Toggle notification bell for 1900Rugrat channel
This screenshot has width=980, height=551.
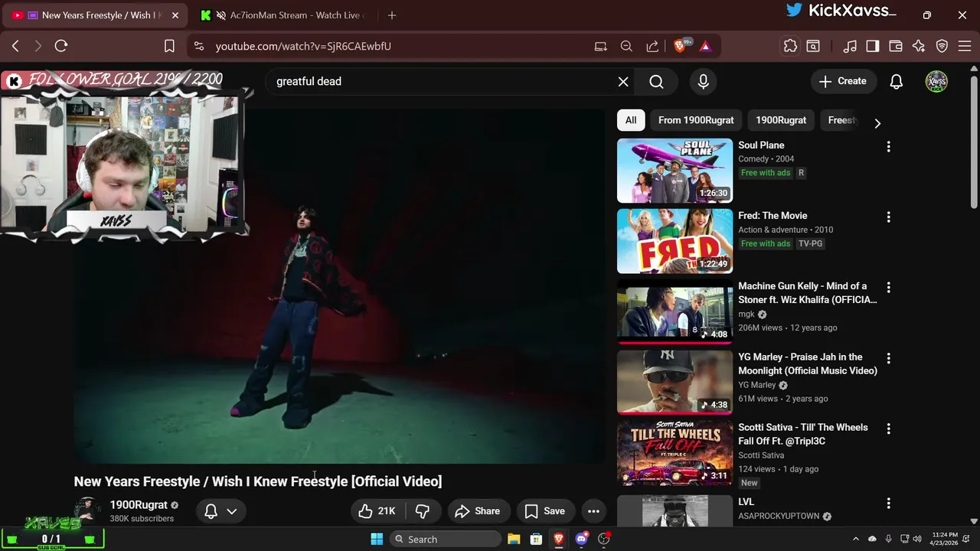click(211, 511)
